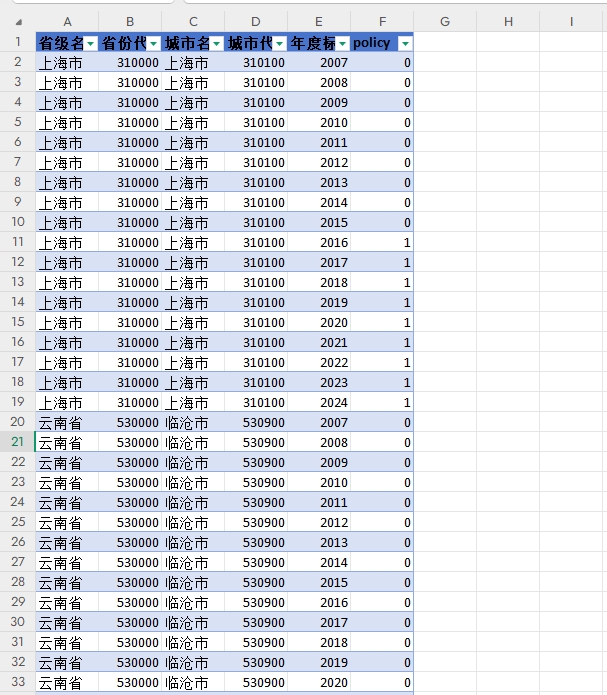Select column F header
This screenshot has height=695, width=607.
click(x=382, y=21)
